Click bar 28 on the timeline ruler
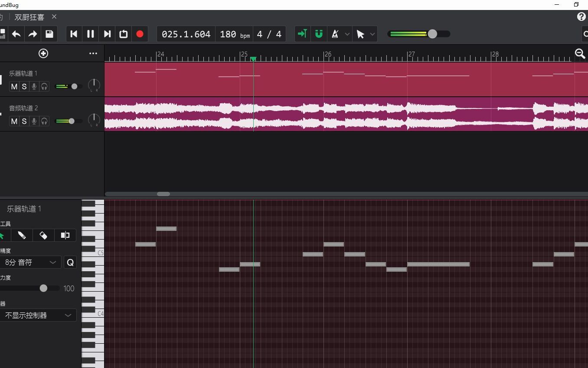 [495, 54]
